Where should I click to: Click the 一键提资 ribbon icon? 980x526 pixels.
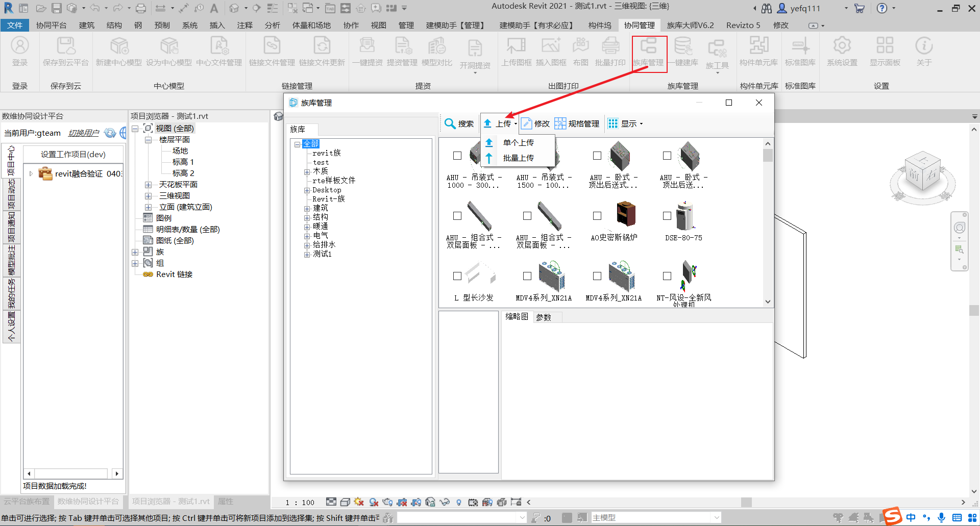click(x=367, y=51)
